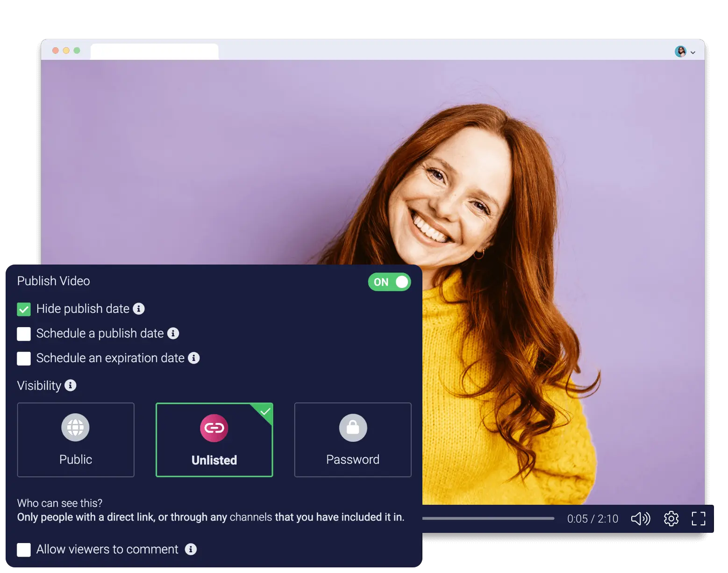728x573 pixels.
Task: Select the Public visibility globe icon
Action: pyautogui.click(x=75, y=427)
